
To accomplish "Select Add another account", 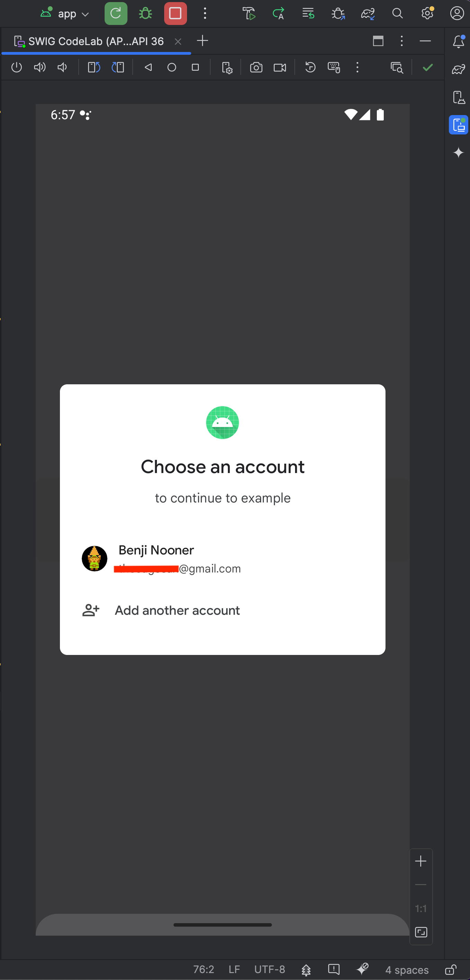I will pyautogui.click(x=222, y=610).
